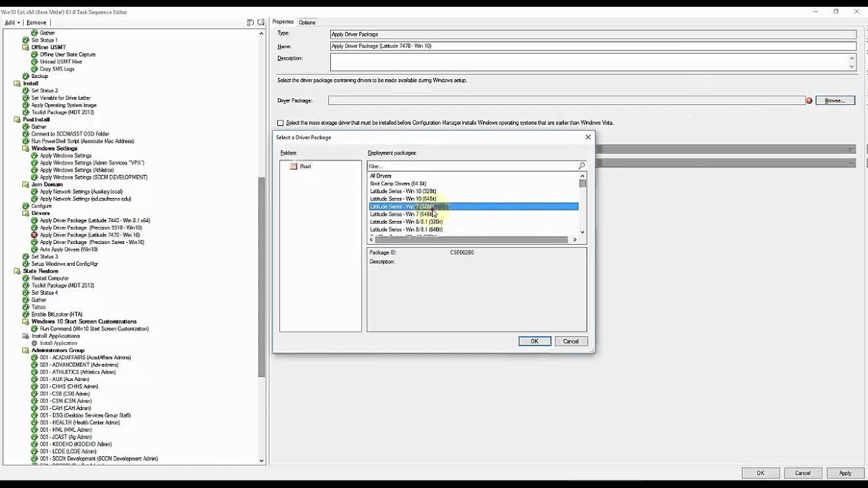This screenshot has height=488, width=868.
Task: Click the red error icon on Latitude 7470 step
Action: click(35, 235)
